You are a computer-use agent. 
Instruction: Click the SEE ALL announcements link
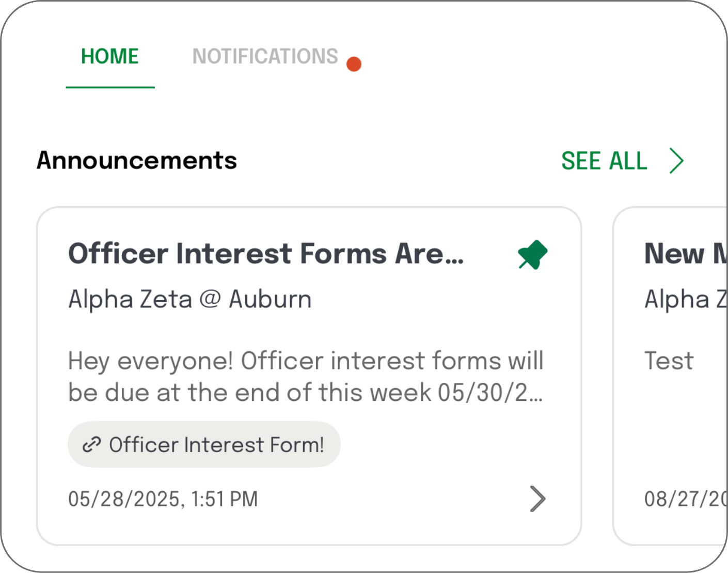coord(604,161)
